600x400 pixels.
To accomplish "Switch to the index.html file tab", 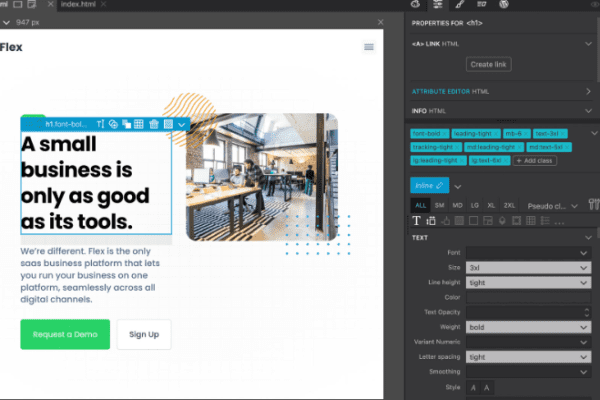I will click(x=78, y=4).
